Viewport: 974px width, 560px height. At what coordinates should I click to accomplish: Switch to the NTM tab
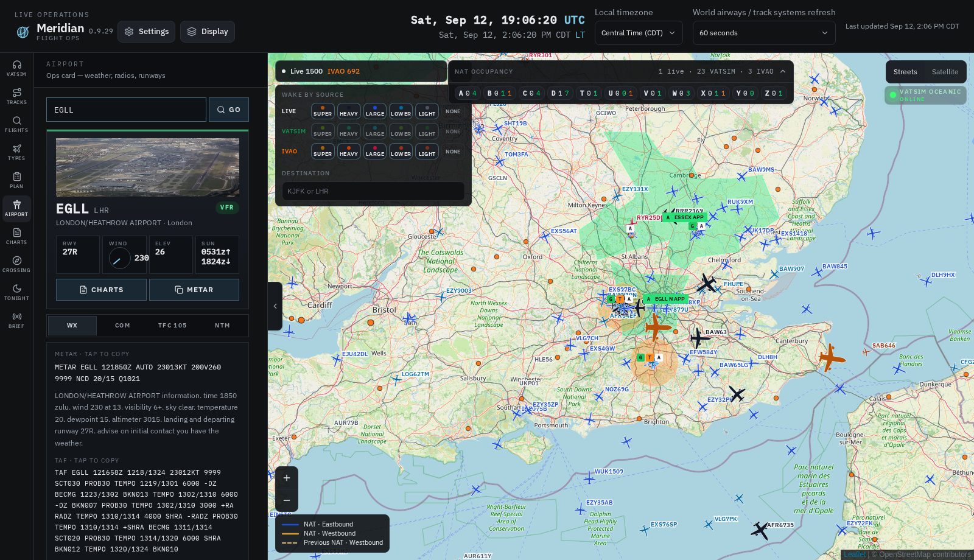pos(222,326)
